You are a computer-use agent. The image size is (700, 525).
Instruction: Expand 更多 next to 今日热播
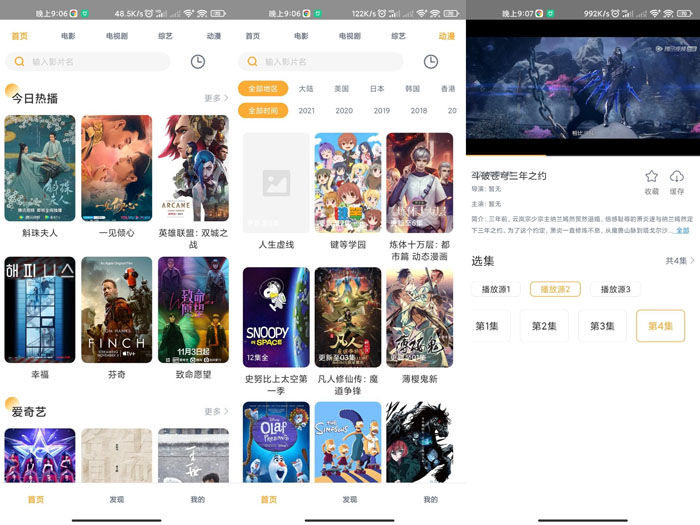click(216, 98)
